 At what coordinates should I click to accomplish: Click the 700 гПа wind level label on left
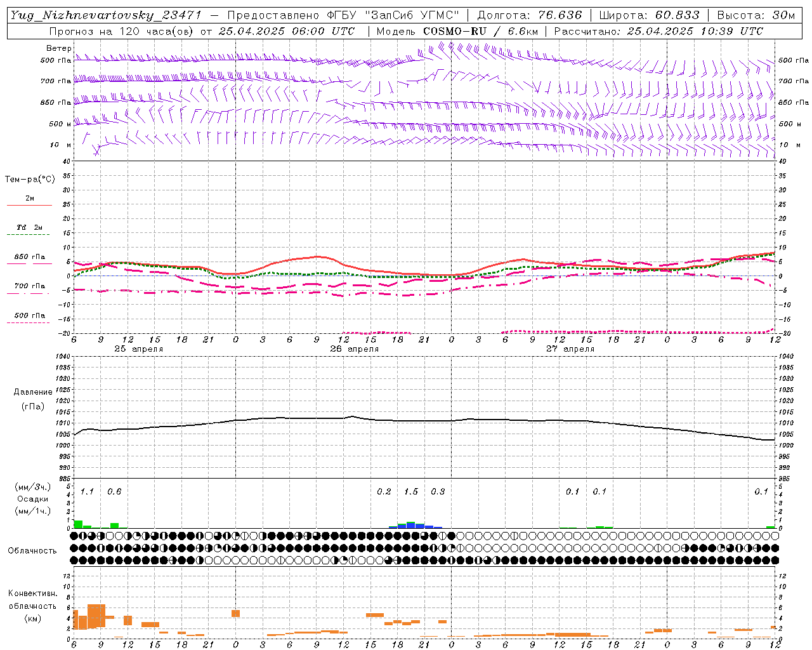56,81
